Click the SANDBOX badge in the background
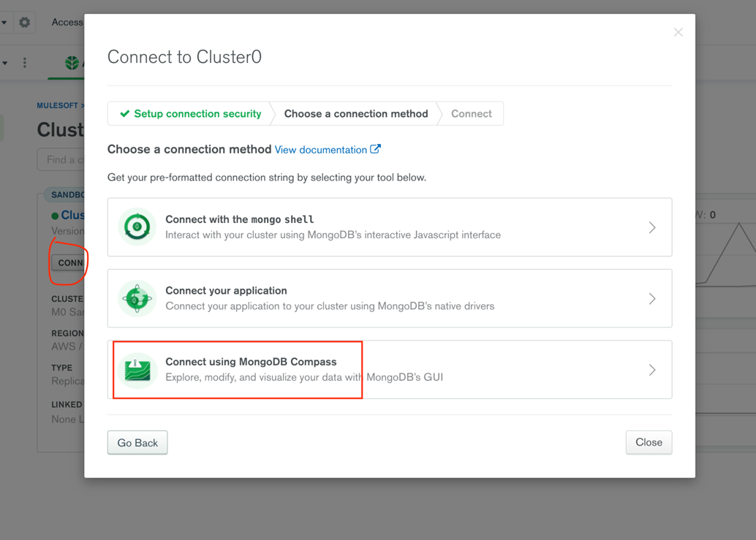 point(64,194)
